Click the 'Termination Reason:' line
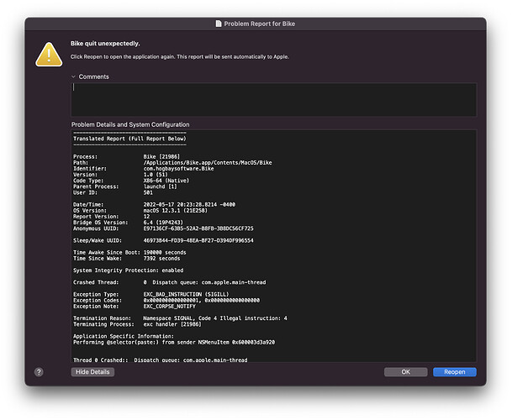Screen dimensions: 512x420 [180, 318]
